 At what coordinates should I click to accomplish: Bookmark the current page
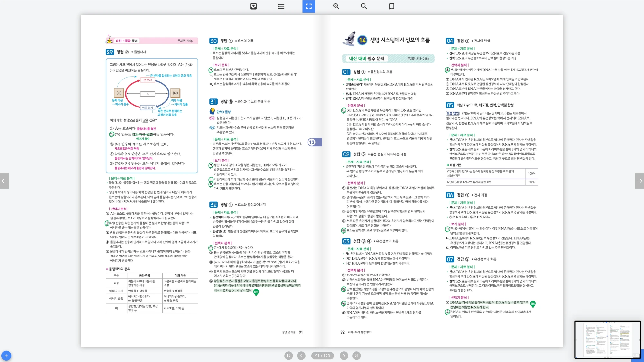click(x=392, y=6)
